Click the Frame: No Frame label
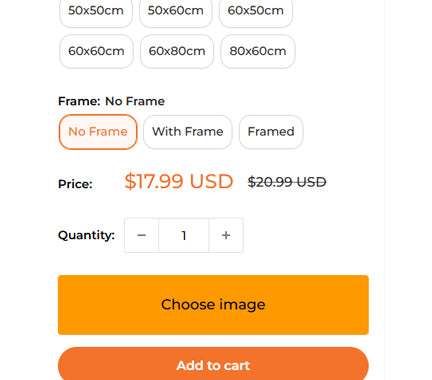 (x=111, y=101)
